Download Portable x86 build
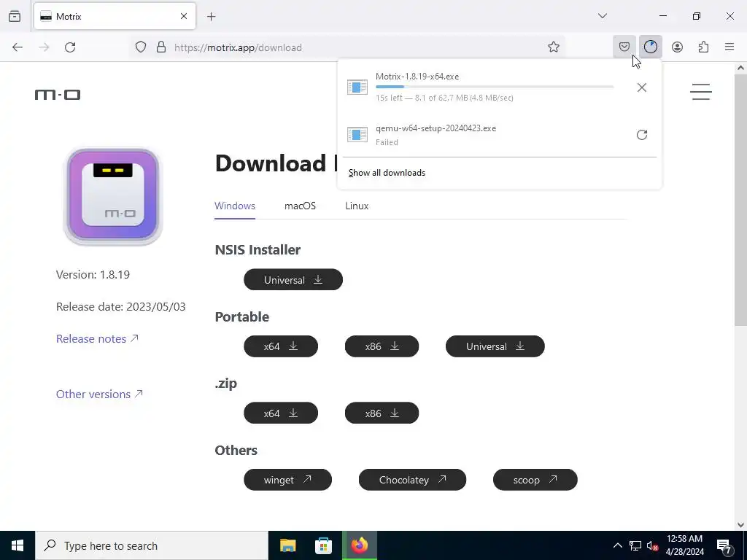Image resolution: width=747 pixels, height=560 pixels. [382, 346]
